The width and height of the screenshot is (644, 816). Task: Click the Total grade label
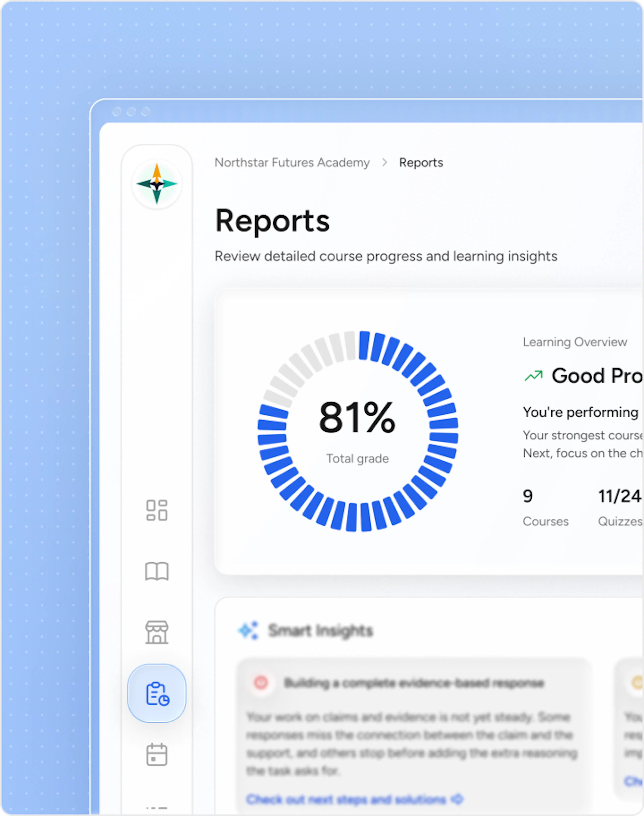357,458
